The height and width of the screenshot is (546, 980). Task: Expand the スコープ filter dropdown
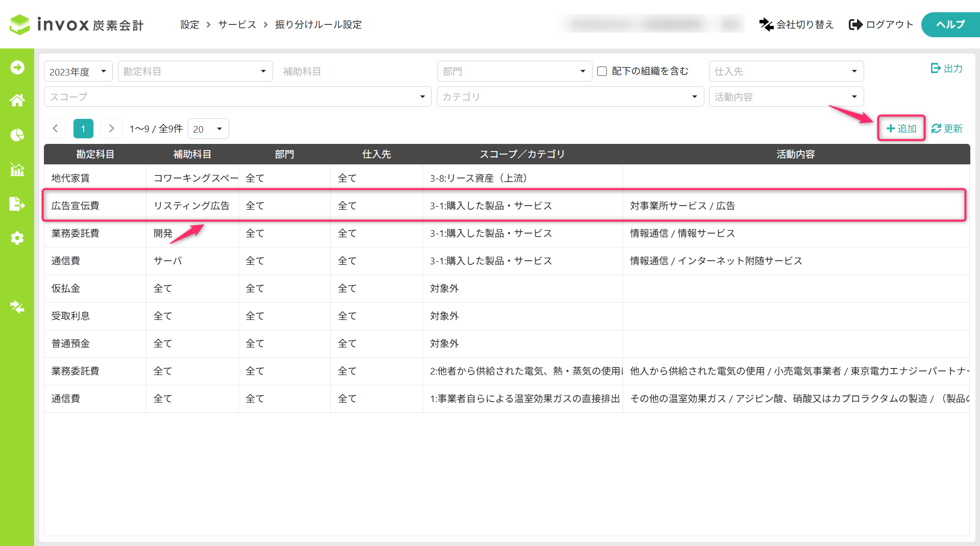[x=237, y=97]
